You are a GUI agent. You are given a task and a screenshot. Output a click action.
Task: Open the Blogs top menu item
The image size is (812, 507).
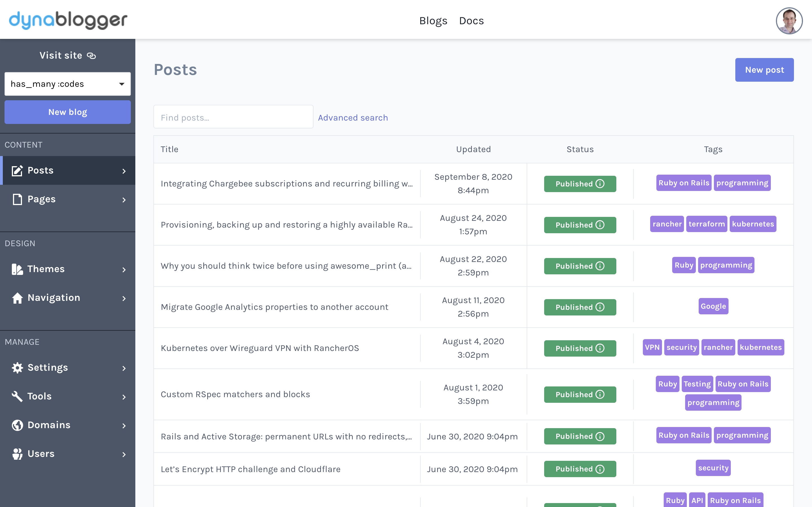point(433,21)
